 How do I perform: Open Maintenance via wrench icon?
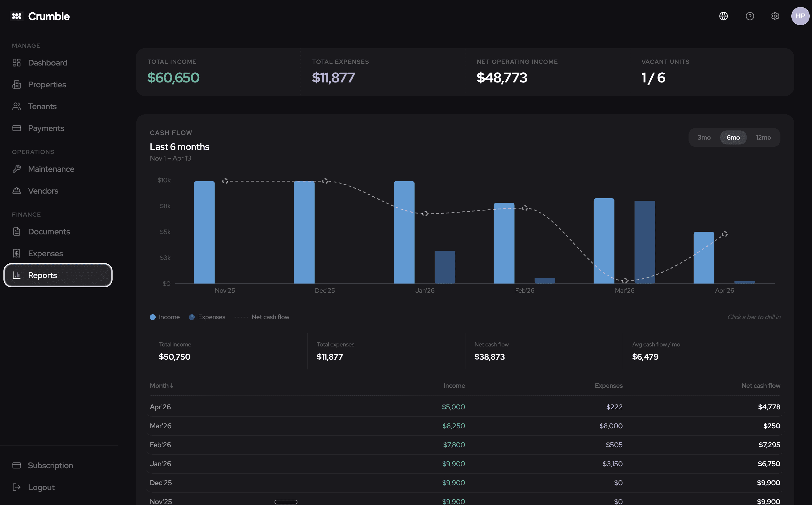point(17,169)
